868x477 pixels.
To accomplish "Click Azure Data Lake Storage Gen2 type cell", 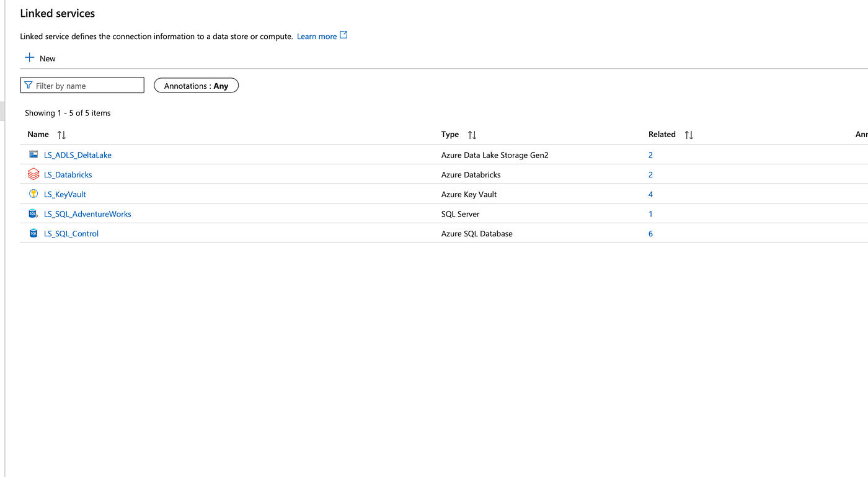I will click(495, 155).
